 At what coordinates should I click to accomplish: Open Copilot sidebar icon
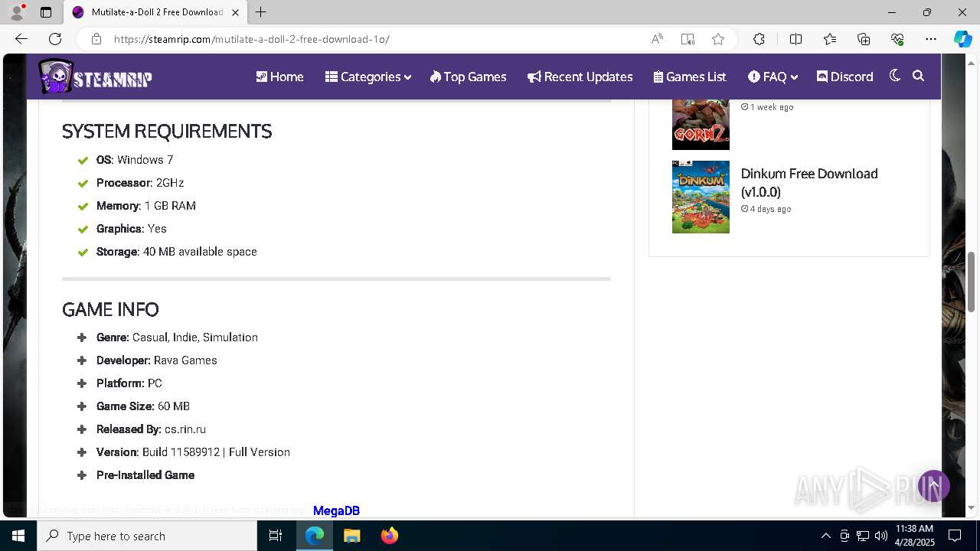pyautogui.click(x=962, y=39)
